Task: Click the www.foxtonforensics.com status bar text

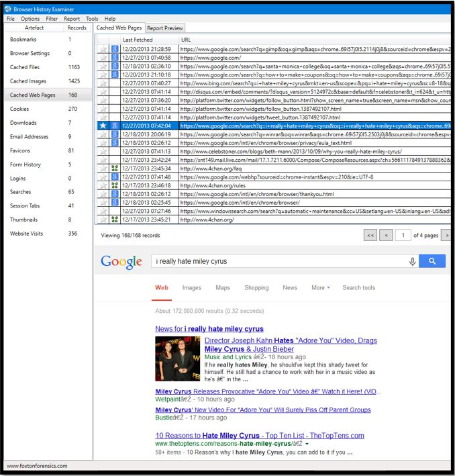Action: pyautogui.click(x=37, y=466)
